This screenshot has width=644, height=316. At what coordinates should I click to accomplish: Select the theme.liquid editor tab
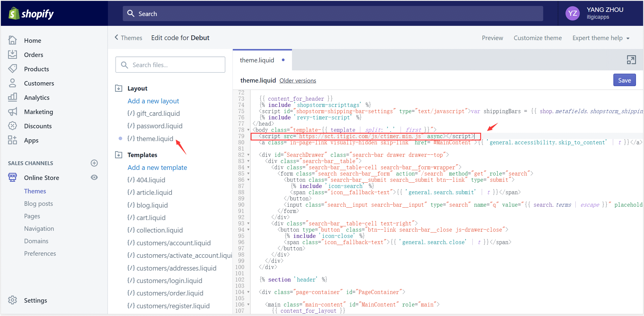(257, 60)
